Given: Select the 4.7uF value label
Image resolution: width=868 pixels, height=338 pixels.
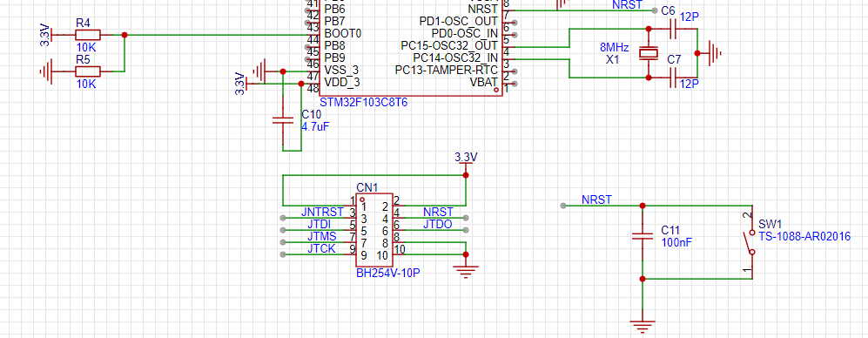Looking at the screenshot, I should (315, 126).
